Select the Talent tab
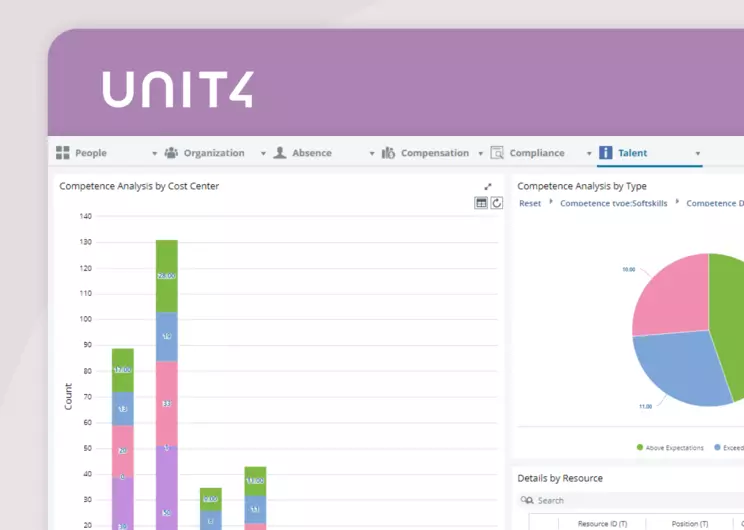 click(632, 153)
